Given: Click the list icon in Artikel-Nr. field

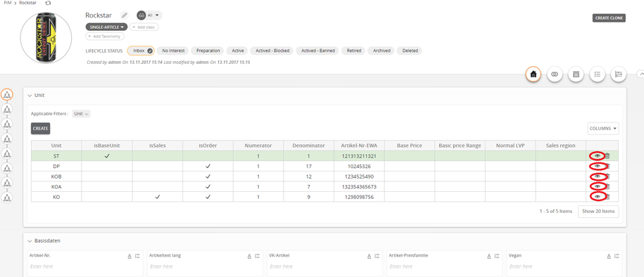Looking at the screenshot, I should (137, 256).
